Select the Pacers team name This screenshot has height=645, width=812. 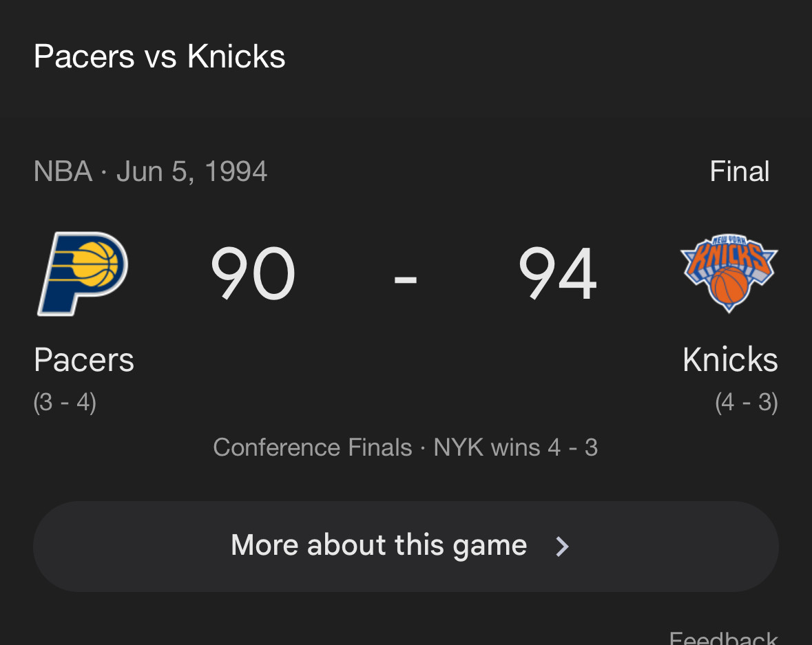click(84, 360)
